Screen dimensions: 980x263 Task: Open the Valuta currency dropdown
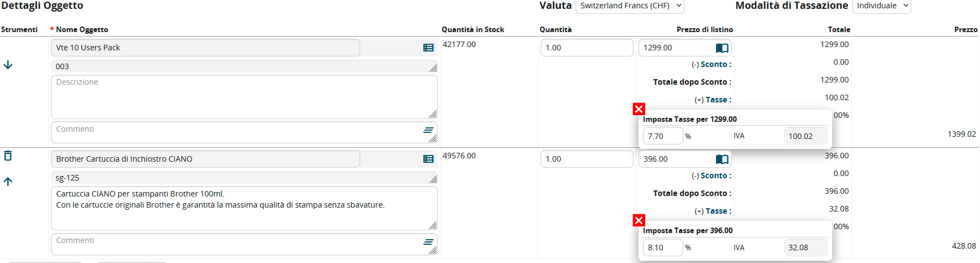[630, 6]
